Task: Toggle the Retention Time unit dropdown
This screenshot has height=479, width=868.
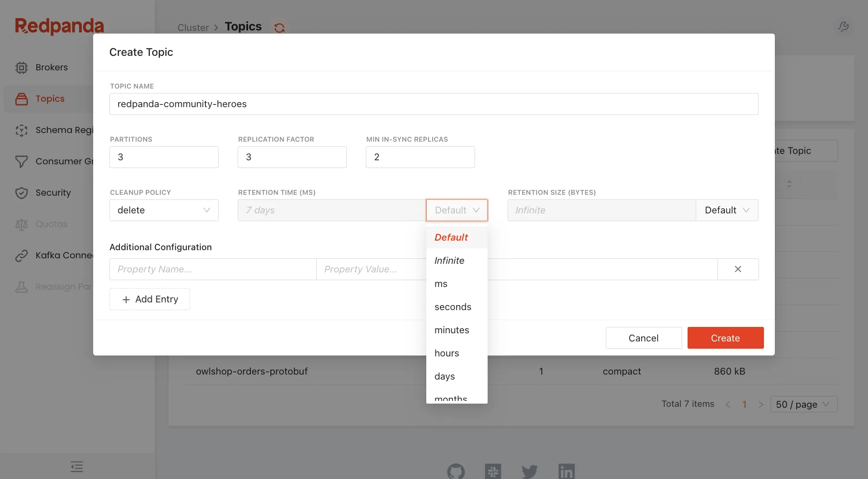Action: pos(457,210)
